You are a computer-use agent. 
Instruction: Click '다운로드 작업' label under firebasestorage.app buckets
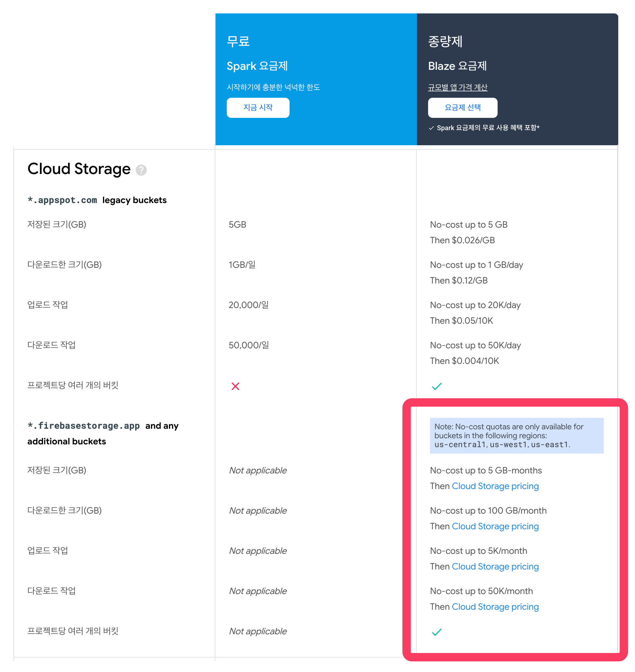(51, 591)
